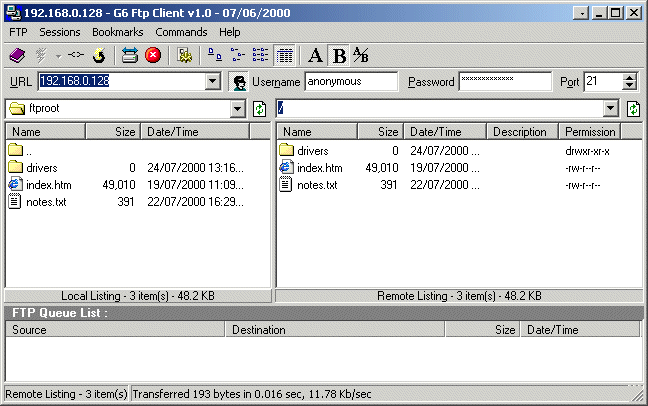Sort remote list by Description column
This screenshot has width=648, height=406.
pos(523,131)
